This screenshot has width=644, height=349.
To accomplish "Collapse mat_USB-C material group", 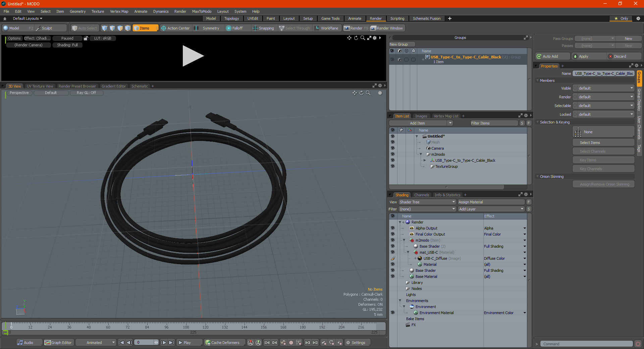I will click(x=408, y=252).
